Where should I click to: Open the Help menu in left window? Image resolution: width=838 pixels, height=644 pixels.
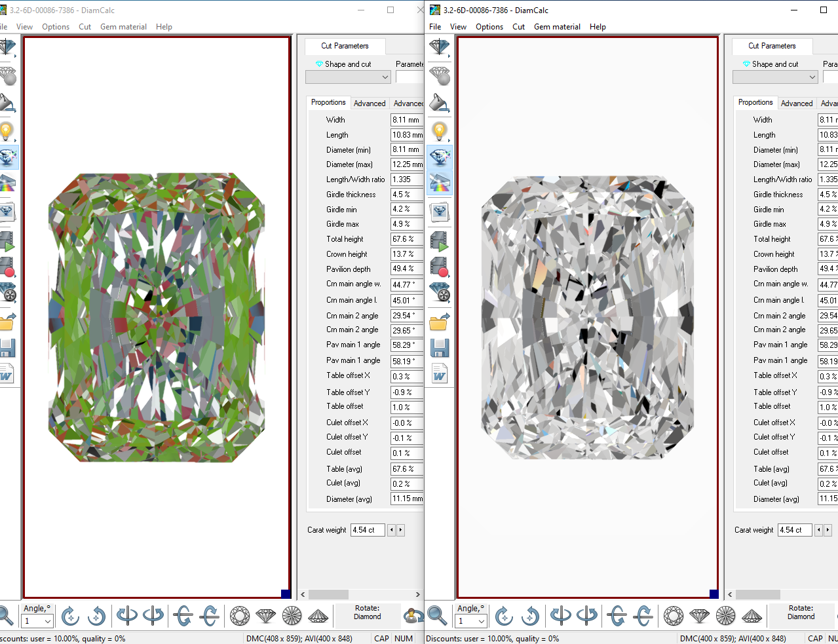coord(164,27)
